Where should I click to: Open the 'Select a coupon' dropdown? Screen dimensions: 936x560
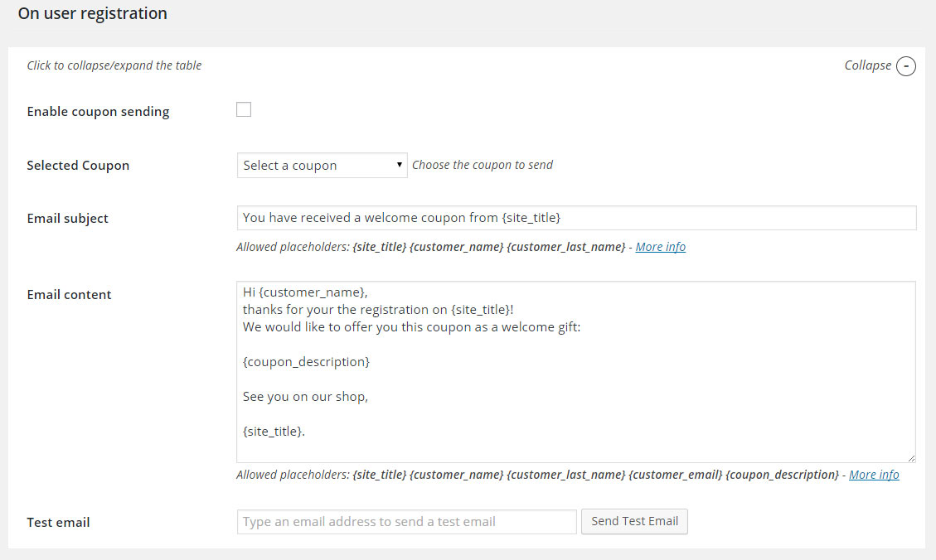[x=322, y=166]
